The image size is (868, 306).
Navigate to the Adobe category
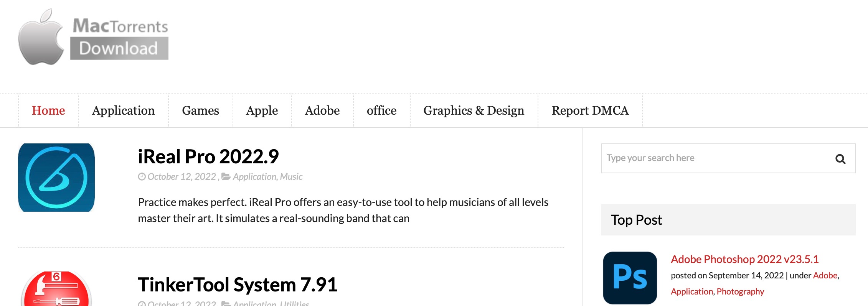(322, 110)
